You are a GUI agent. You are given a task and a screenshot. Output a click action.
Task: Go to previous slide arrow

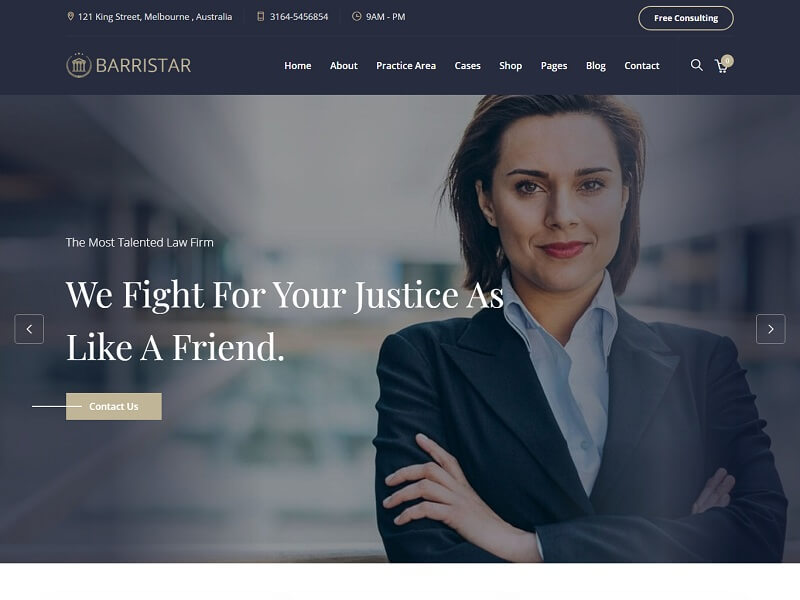pos(29,329)
